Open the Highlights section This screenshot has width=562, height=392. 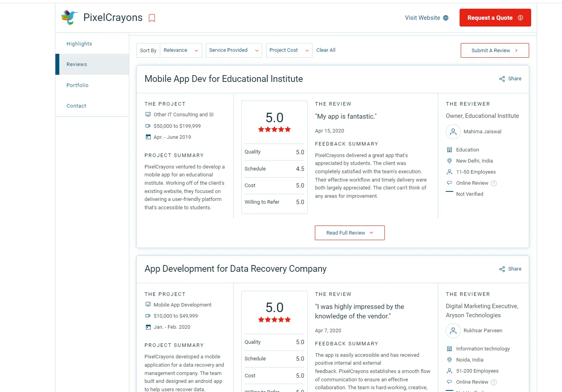tap(79, 44)
